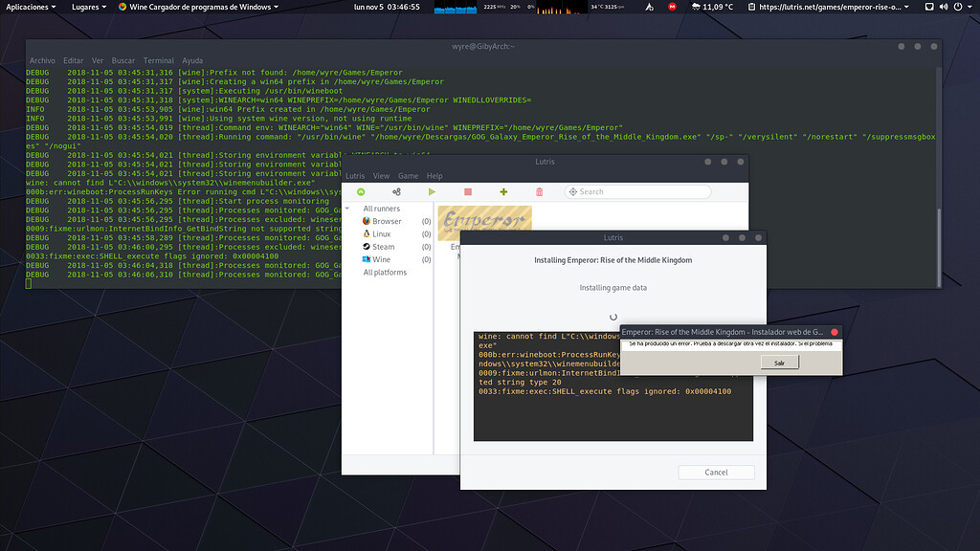Open the Game menu in Lutris

(x=408, y=176)
